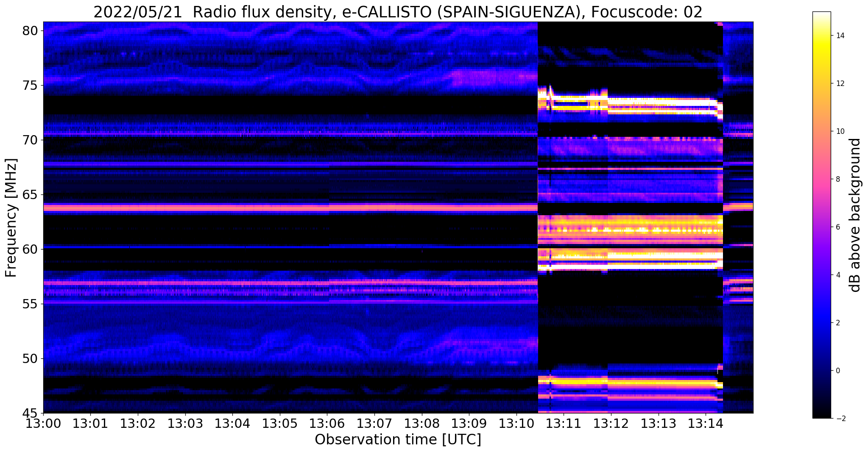Image resolution: width=868 pixels, height=452 pixels.
Task: Click the colorbar tick label 12
Action: point(840,83)
